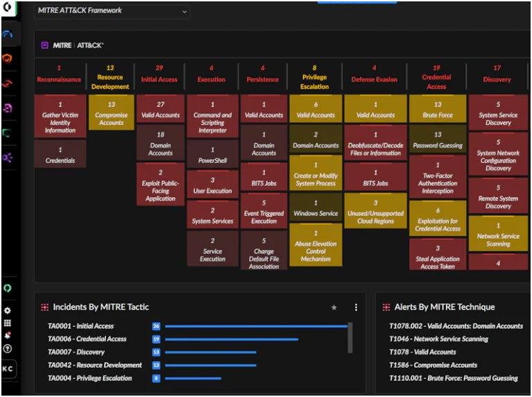Click the Alerts By MITRE Technique grid icon
The image size is (532, 397).
[386, 307]
